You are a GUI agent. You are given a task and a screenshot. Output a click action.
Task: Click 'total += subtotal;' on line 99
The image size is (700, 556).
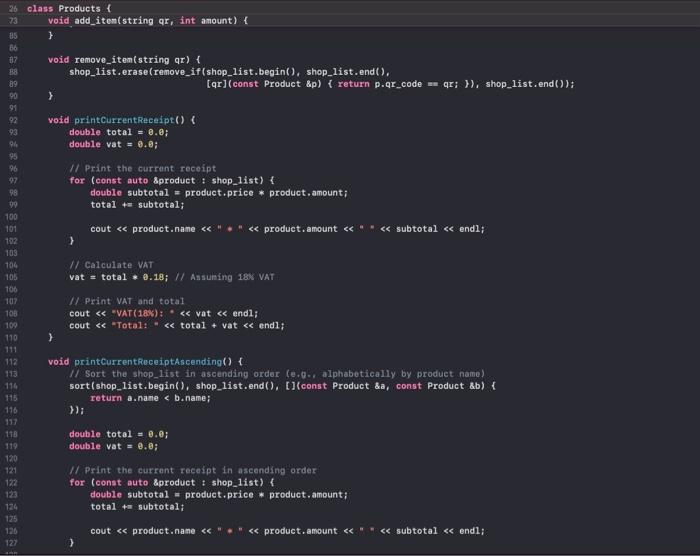click(137, 205)
